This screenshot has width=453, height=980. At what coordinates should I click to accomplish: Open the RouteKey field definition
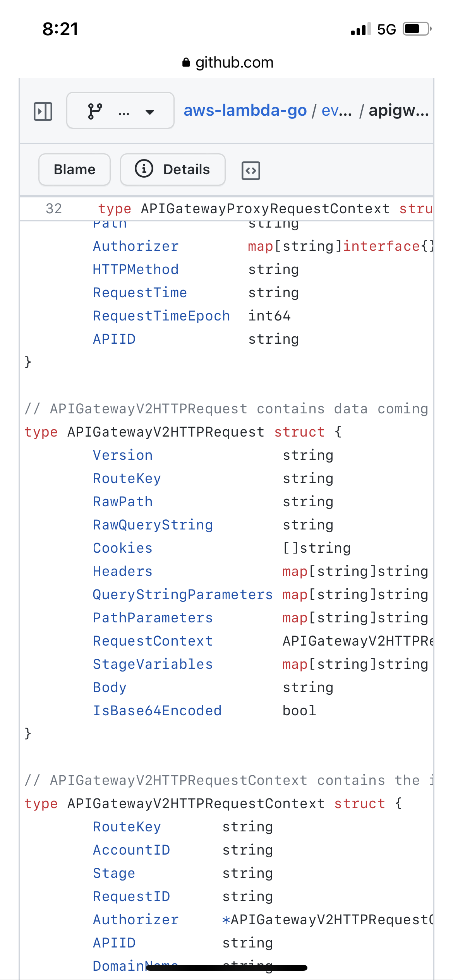point(127,478)
